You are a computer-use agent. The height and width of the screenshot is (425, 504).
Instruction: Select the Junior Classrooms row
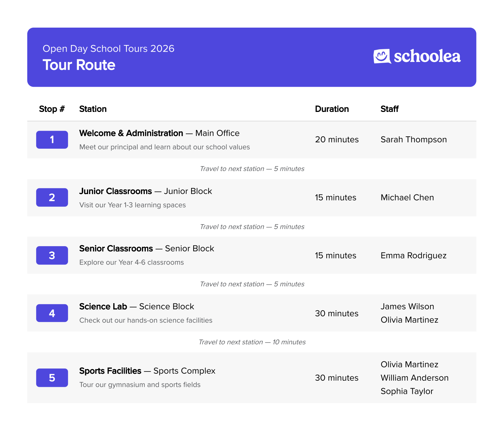[x=252, y=197]
